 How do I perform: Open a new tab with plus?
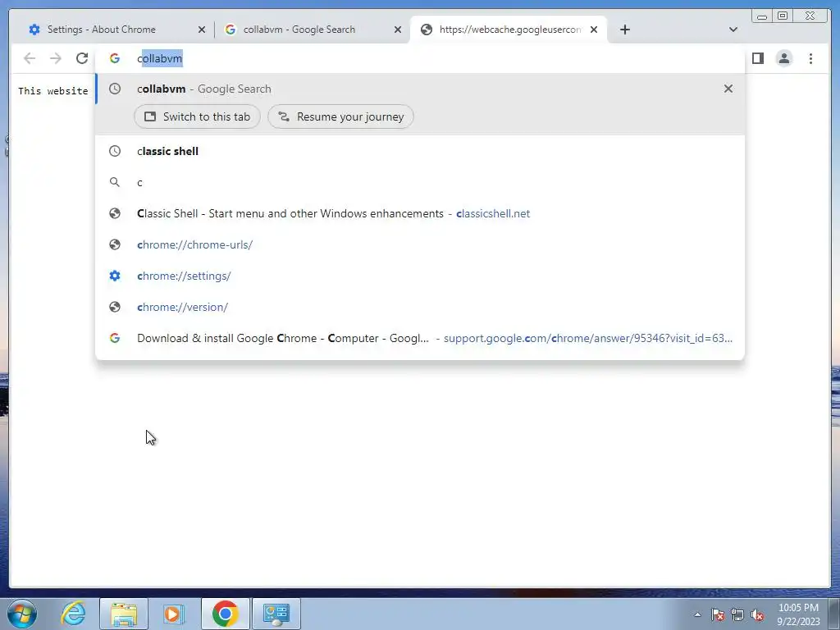tap(624, 30)
